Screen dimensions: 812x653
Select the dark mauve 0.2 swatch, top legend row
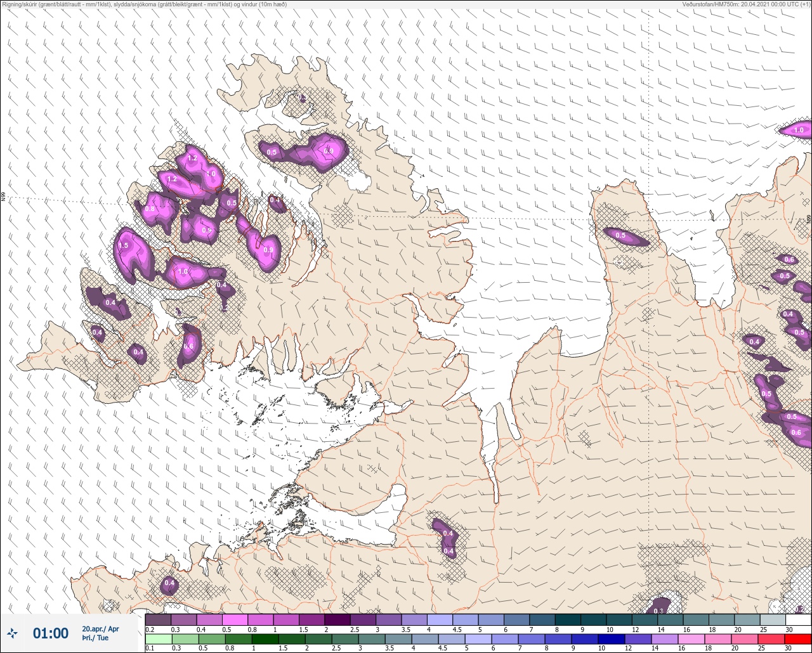[158, 619]
